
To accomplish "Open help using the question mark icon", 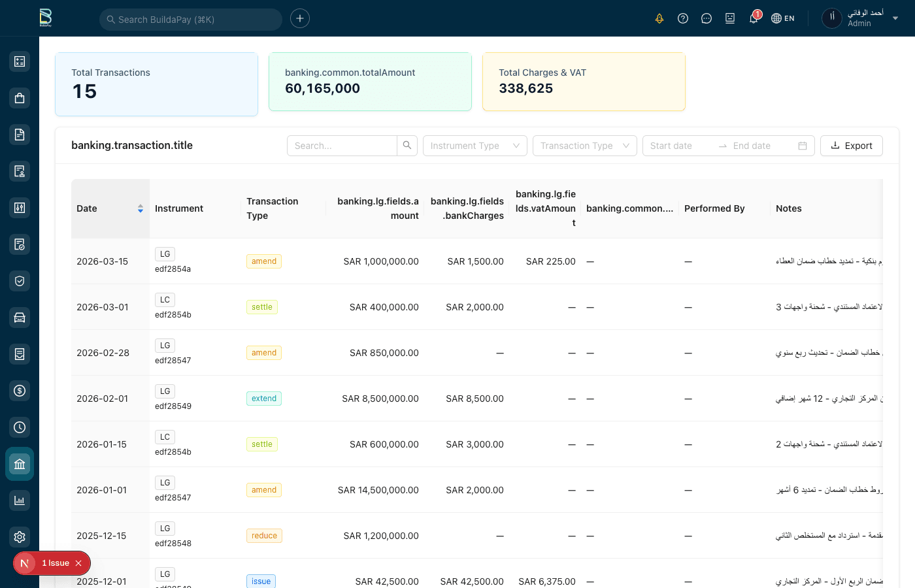I will point(683,18).
